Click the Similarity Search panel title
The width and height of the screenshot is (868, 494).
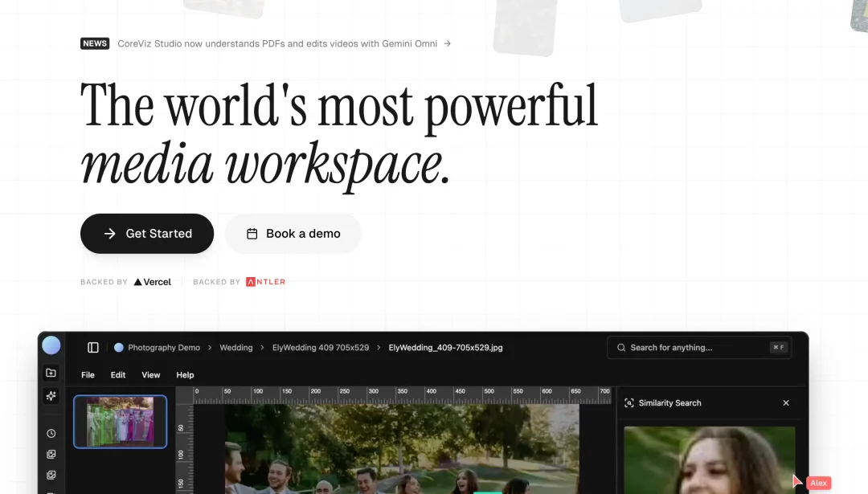(669, 402)
